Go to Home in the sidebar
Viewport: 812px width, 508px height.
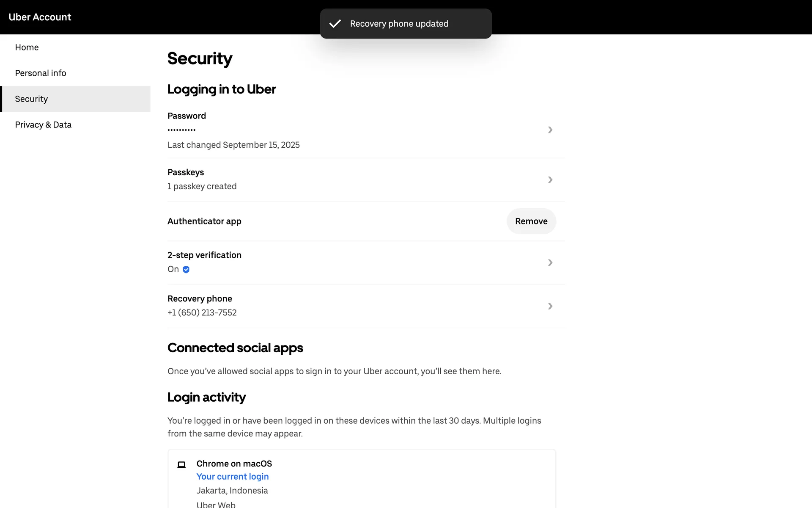coord(27,47)
